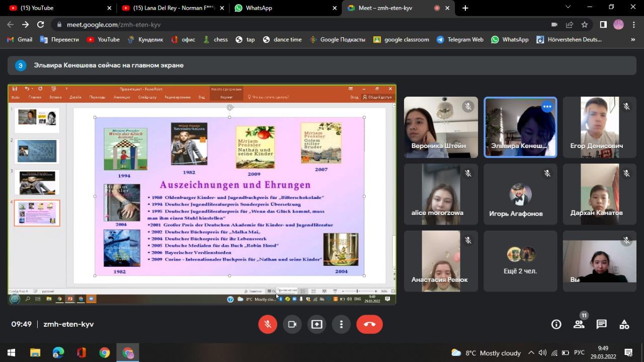Click the Ещё 2 чел. participants tile
644x362 pixels.
pos(520,261)
